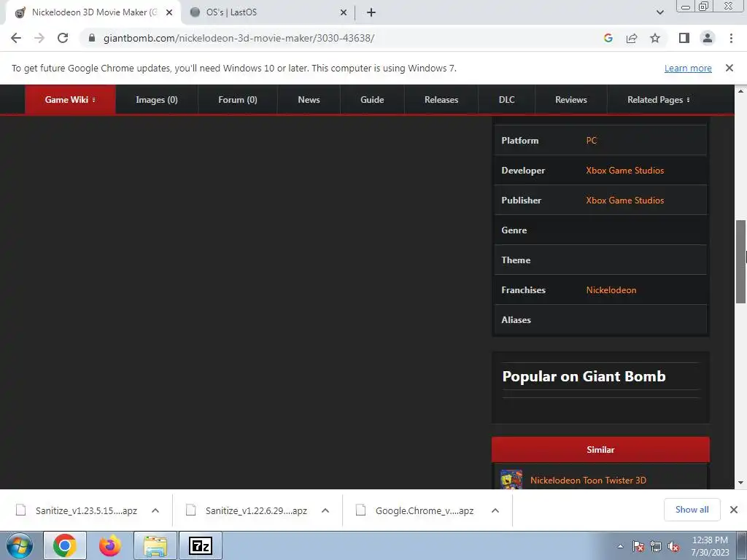
Task: Click Xbox Game Studios in the Developer row
Action: [624, 171]
